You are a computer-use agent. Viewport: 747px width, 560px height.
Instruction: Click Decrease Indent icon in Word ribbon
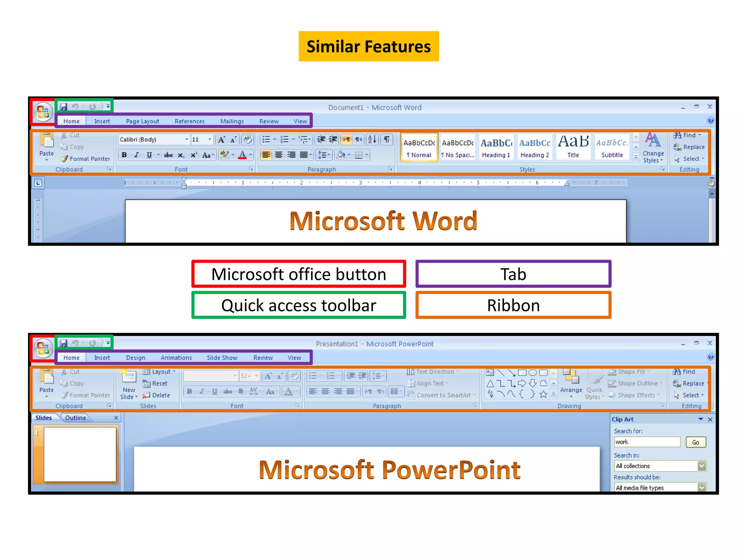tap(321, 139)
